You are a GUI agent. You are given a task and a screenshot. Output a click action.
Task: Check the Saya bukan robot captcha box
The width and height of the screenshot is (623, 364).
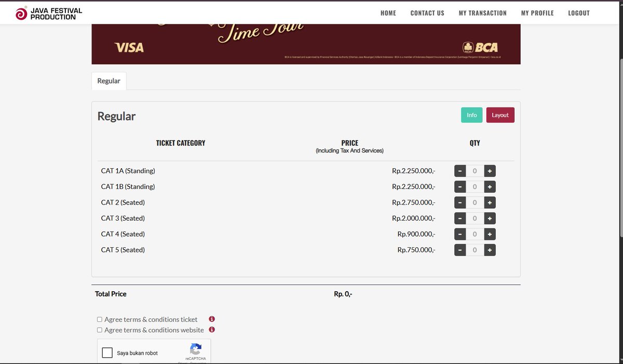tap(107, 353)
